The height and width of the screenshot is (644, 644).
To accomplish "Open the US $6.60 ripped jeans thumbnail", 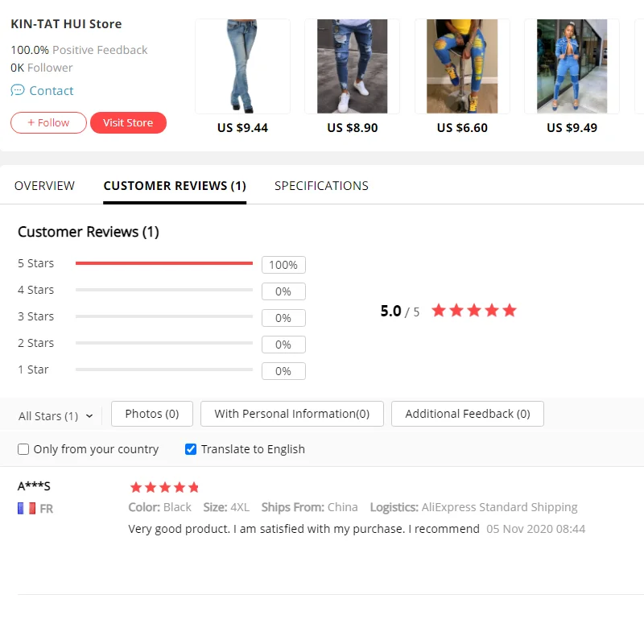I will click(462, 66).
